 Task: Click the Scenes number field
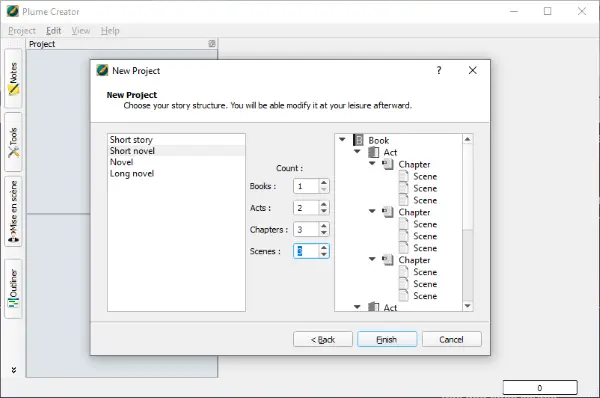coord(306,251)
